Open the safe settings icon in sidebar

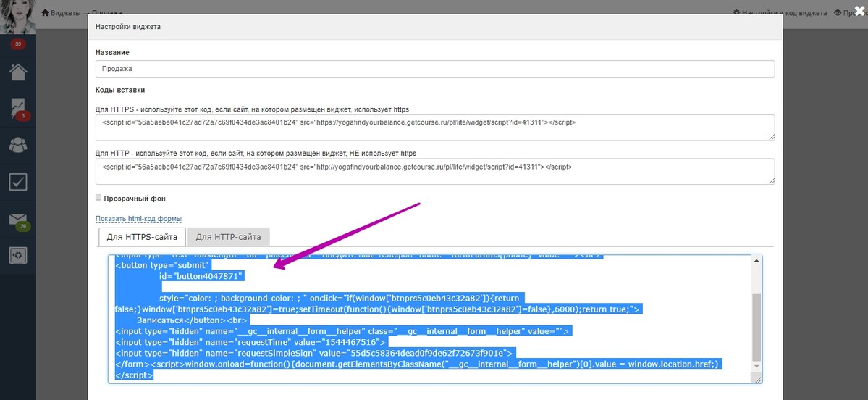[x=17, y=255]
